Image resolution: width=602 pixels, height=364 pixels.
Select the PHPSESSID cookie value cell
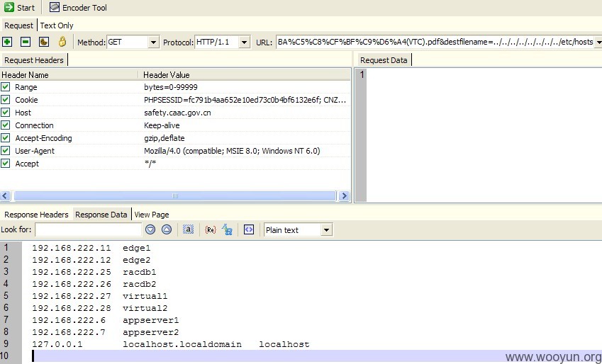pos(245,100)
